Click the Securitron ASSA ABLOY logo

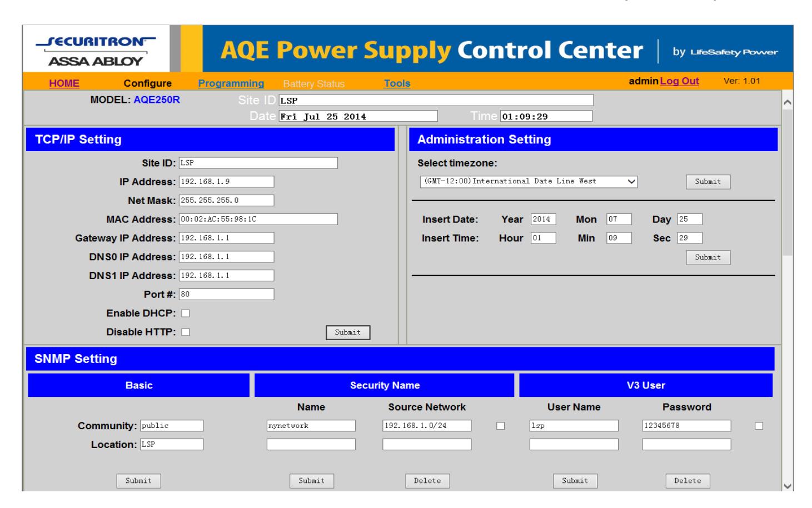pyautogui.click(x=96, y=50)
